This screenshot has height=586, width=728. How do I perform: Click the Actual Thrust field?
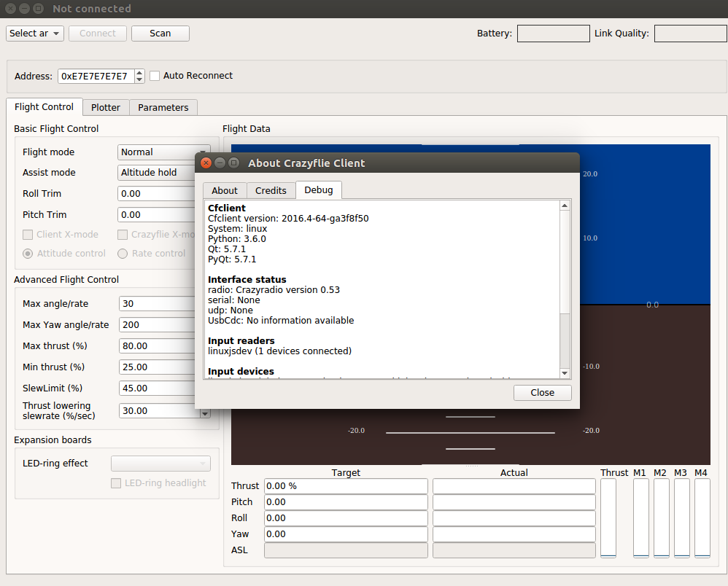514,486
